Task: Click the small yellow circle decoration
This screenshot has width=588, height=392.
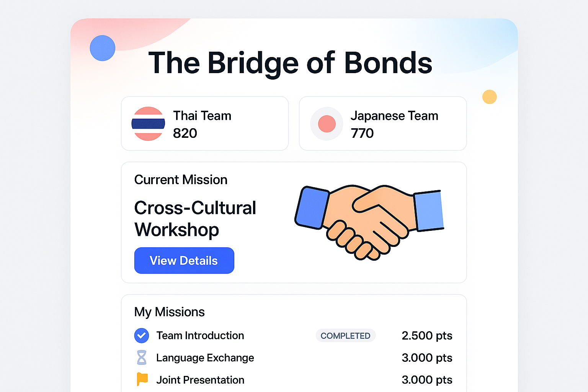Action: point(489,97)
